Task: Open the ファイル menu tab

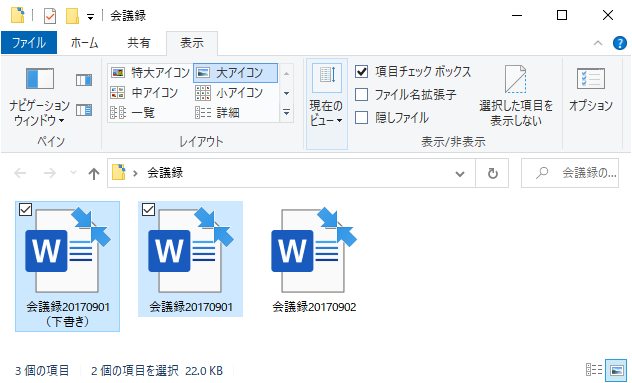Action: (29, 43)
